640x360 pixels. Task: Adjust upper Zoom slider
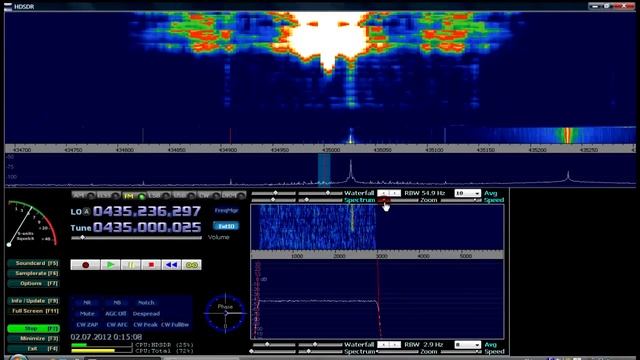[398, 200]
